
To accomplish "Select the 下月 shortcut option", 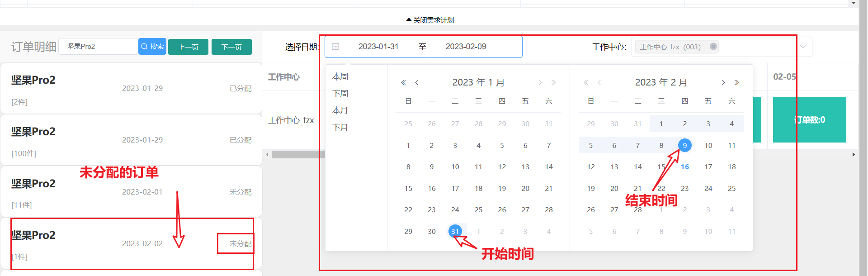I will [340, 128].
